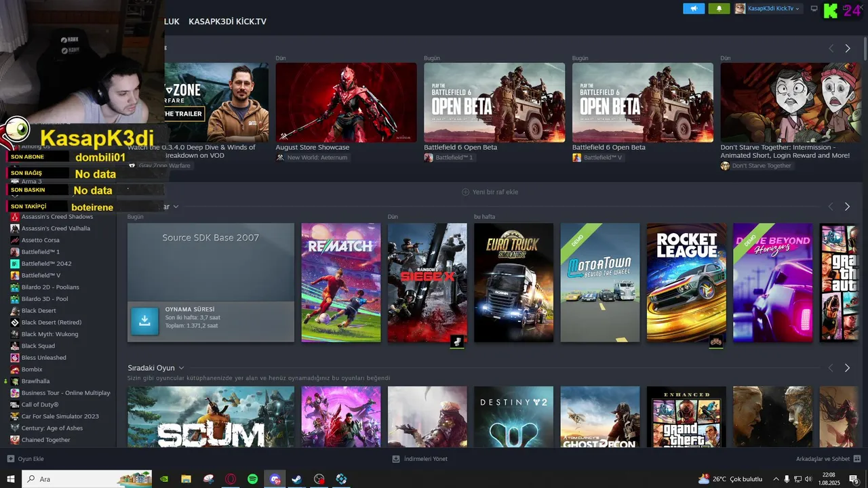Viewport: 868px width, 488px height.
Task: Open the Destiny 2 cover
Action: pos(513,417)
